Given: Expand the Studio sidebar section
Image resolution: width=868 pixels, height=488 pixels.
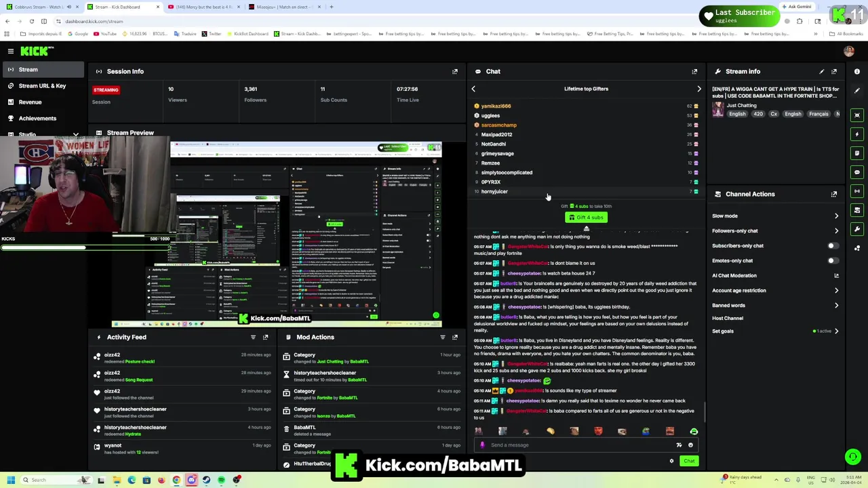Looking at the screenshot, I should click(x=76, y=135).
